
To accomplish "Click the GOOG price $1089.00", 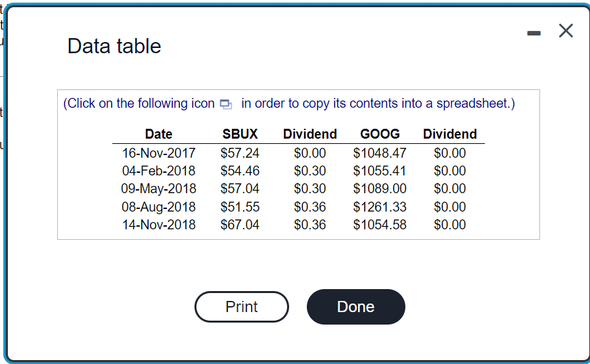I will coord(380,189).
